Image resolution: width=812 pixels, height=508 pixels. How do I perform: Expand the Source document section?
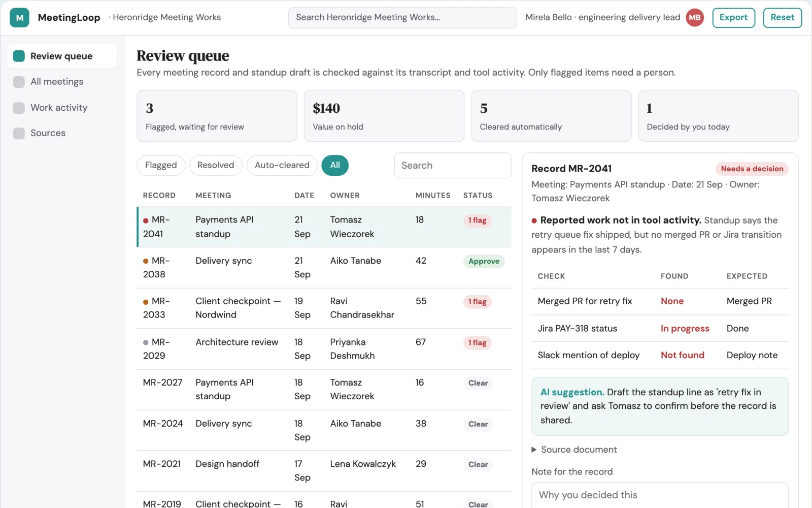coord(574,450)
